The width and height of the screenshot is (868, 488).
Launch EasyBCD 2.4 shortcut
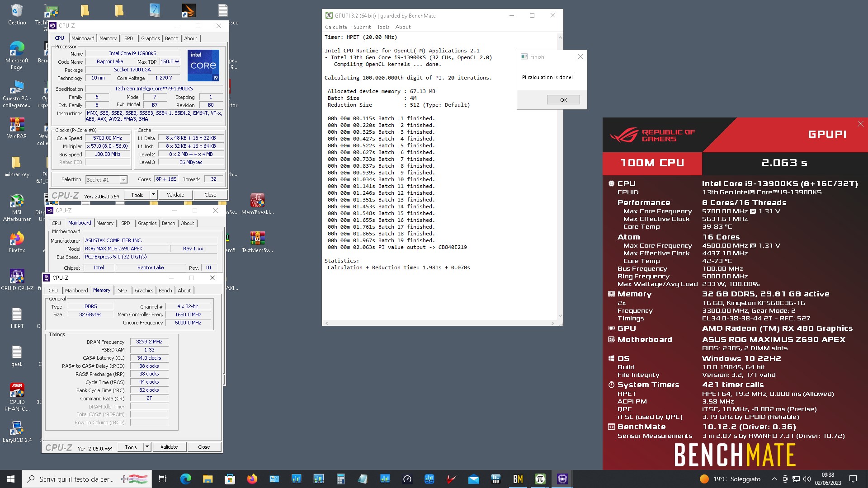17,432
